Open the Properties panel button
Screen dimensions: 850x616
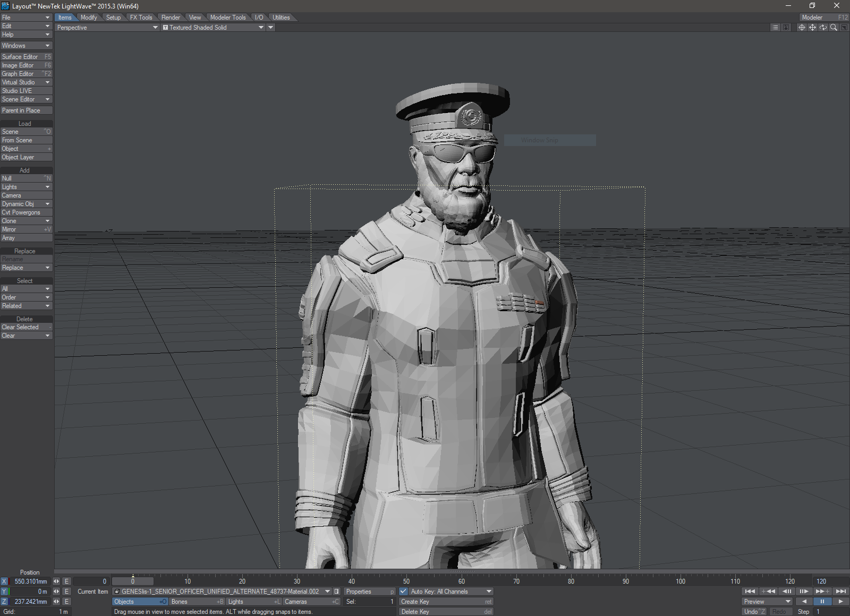coord(370,592)
